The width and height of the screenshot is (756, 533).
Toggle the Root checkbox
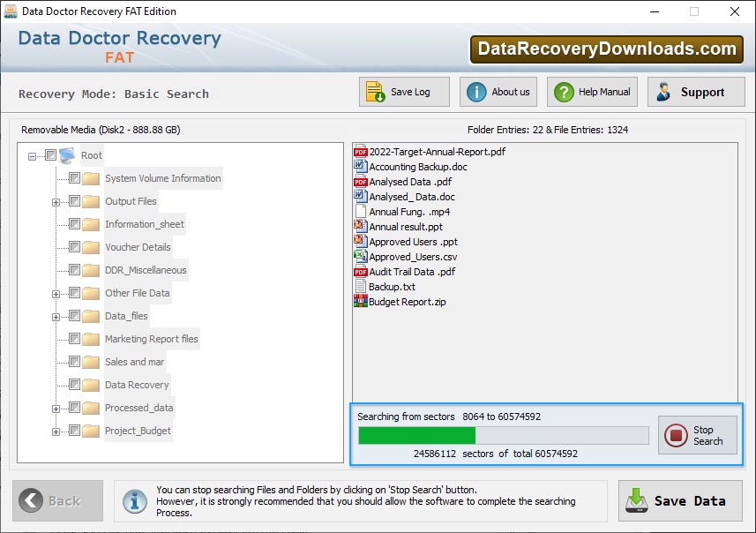tap(50, 154)
